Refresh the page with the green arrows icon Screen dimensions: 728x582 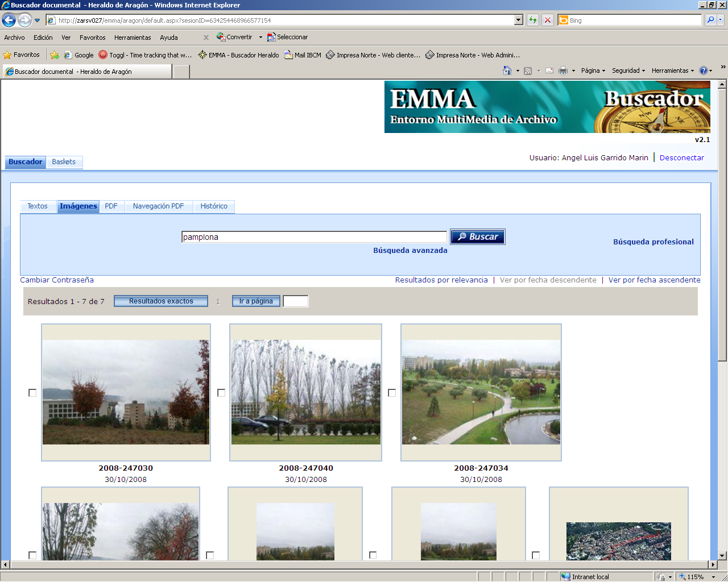click(533, 20)
